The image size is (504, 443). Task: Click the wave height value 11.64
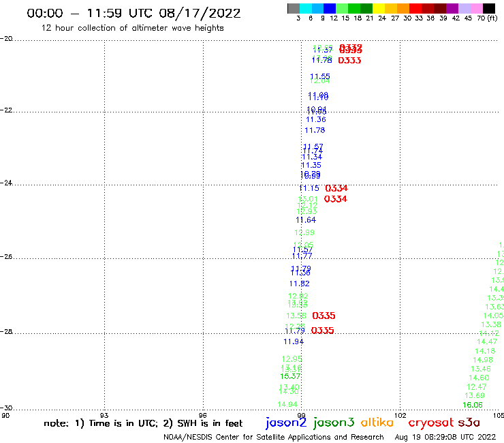306,220
